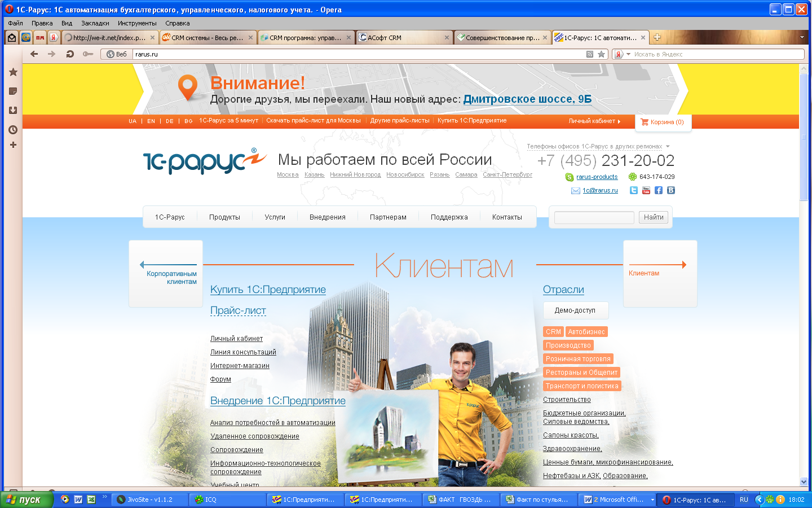
Task: Open the Twitter icon on the site
Action: click(634, 190)
